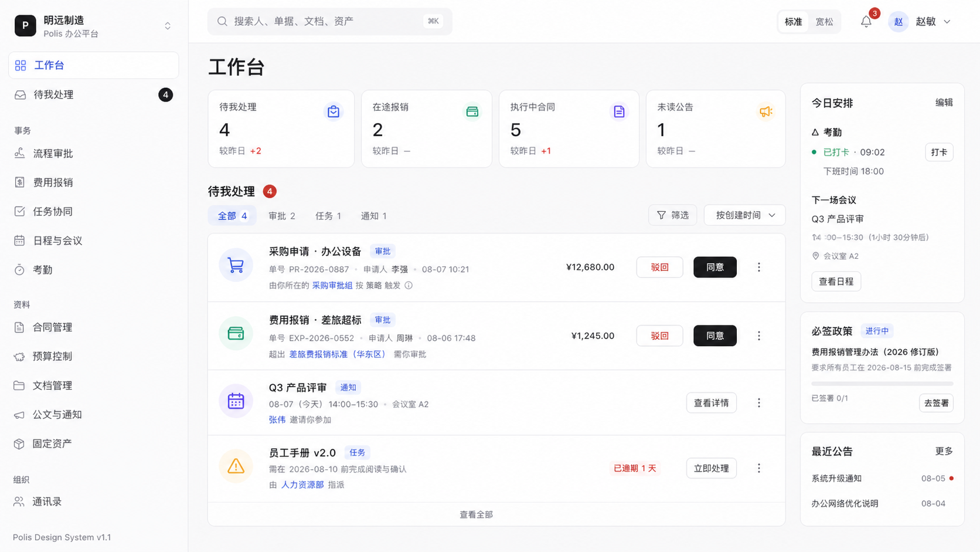Open the 赵敏 user menu chevron

click(x=947, y=22)
